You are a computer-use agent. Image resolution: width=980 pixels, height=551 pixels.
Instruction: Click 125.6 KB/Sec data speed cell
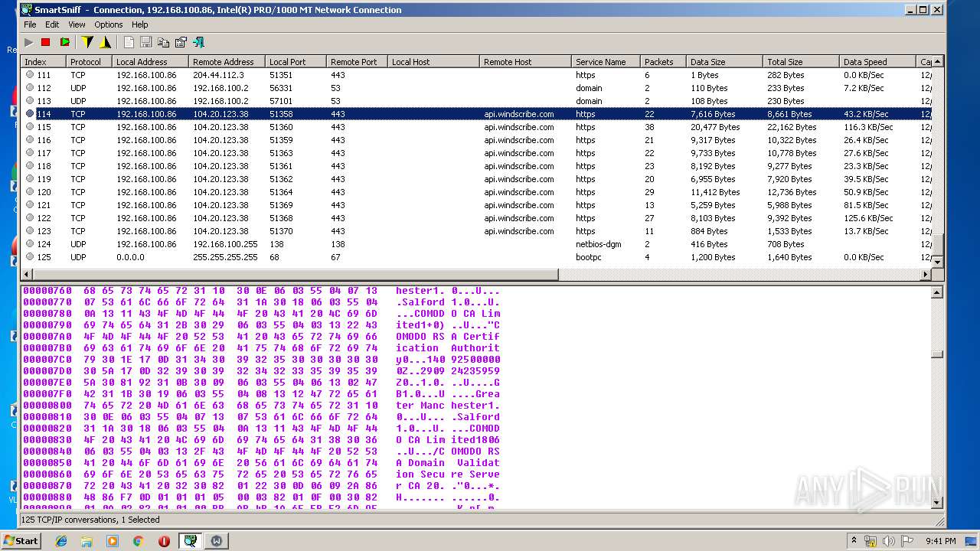[868, 218]
